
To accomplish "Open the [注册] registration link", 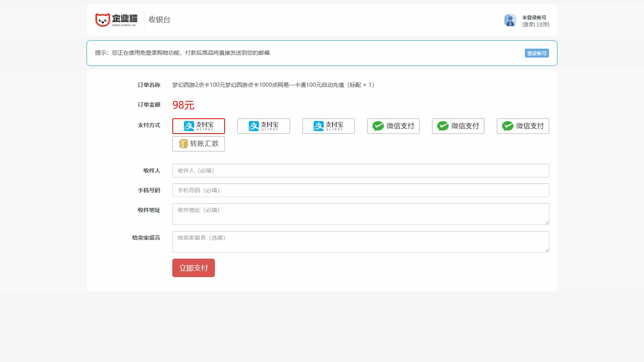I will click(x=543, y=25).
